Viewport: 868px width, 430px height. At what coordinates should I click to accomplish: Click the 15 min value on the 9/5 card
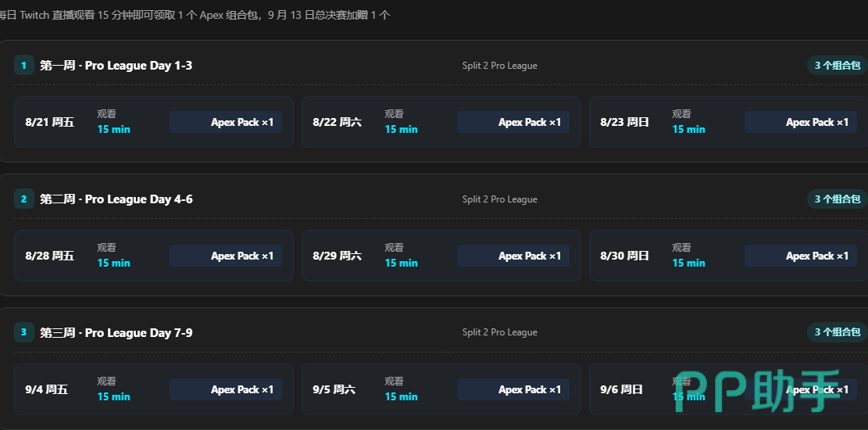[402, 396]
